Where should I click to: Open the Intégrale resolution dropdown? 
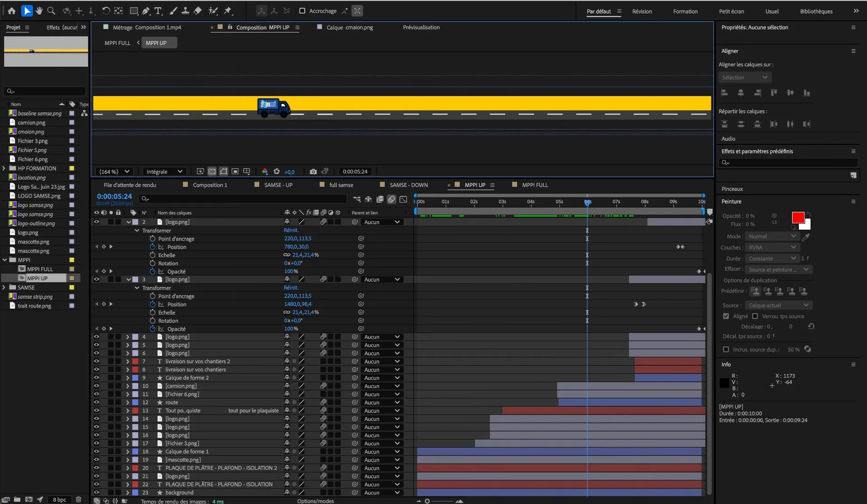pyautogui.click(x=164, y=171)
